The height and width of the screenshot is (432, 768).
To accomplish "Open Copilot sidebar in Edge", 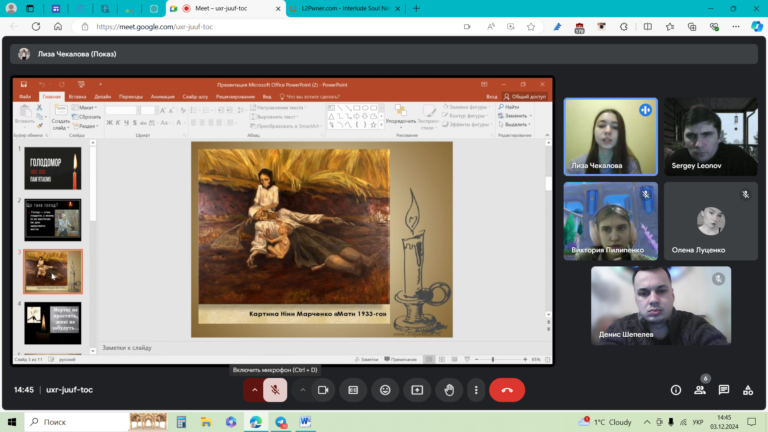I will (x=757, y=26).
